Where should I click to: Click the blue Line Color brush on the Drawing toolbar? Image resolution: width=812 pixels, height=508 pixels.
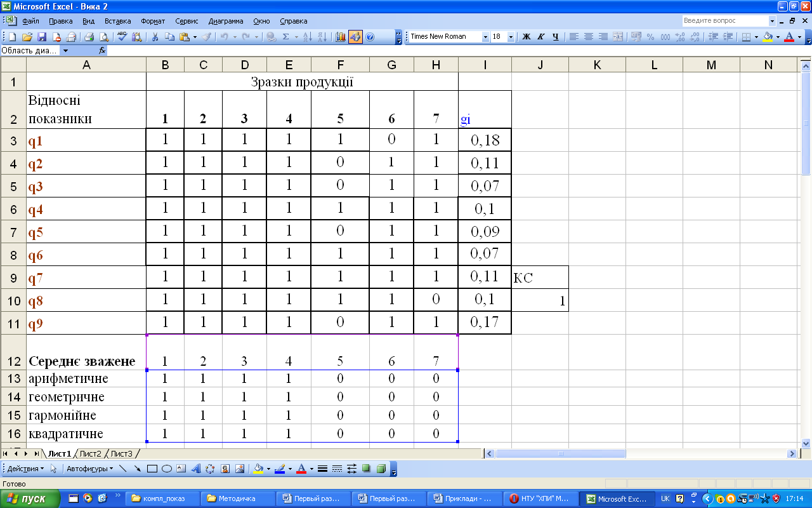point(279,469)
